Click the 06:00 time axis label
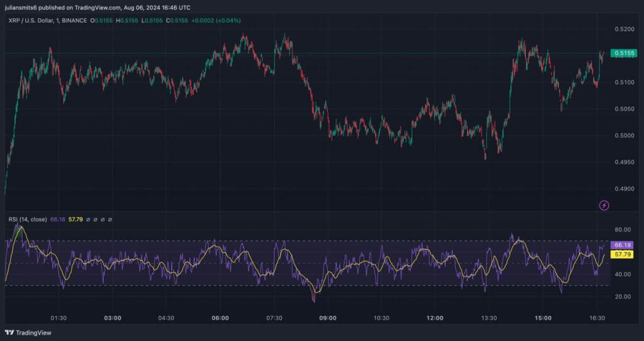 220,318
